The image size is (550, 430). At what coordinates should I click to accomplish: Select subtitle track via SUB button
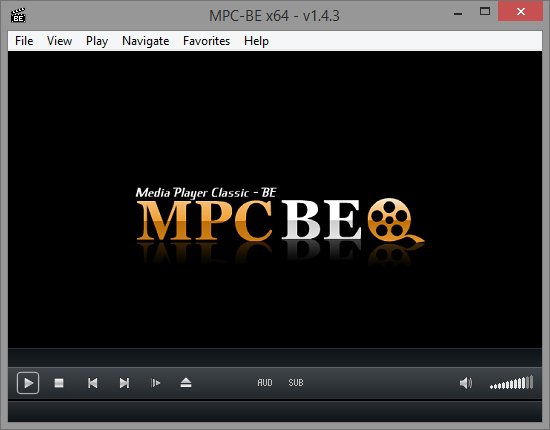(x=296, y=383)
